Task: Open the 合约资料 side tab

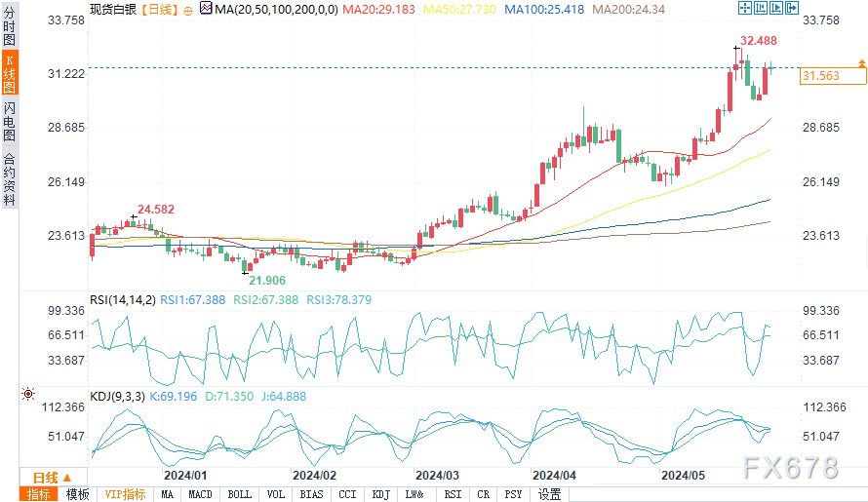Action: pos(9,178)
